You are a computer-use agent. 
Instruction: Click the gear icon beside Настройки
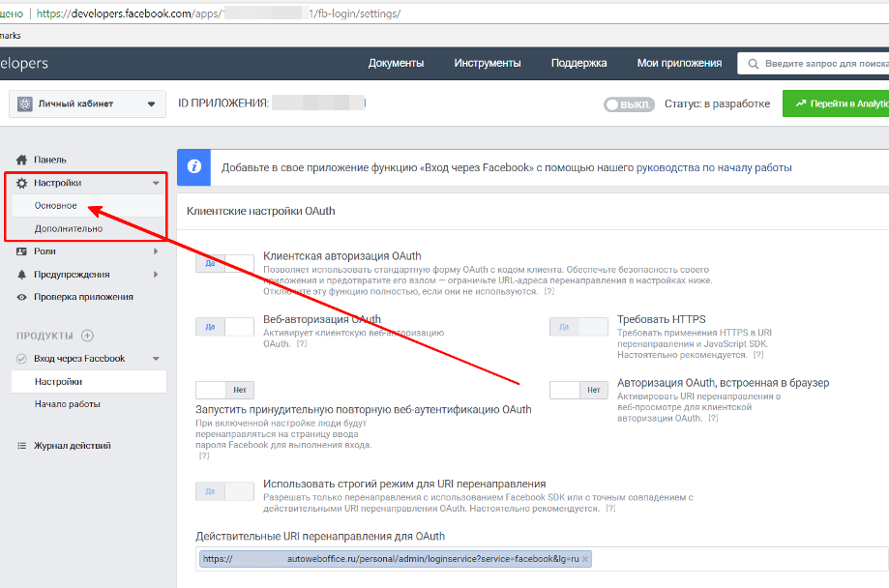tap(21, 183)
